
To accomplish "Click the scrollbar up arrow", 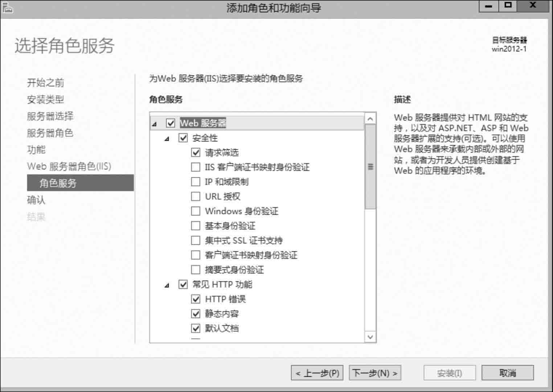I will click(370, 119).
